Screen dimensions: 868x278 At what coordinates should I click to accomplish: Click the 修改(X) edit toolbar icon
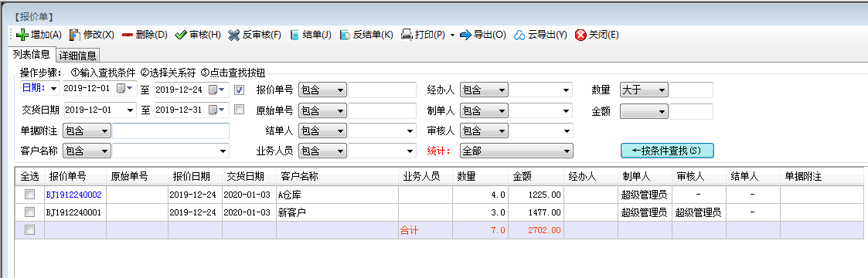pos(75,35)
